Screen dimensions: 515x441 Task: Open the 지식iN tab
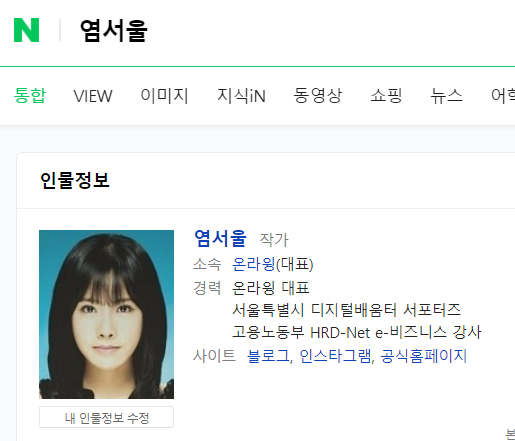pos(241,96)
